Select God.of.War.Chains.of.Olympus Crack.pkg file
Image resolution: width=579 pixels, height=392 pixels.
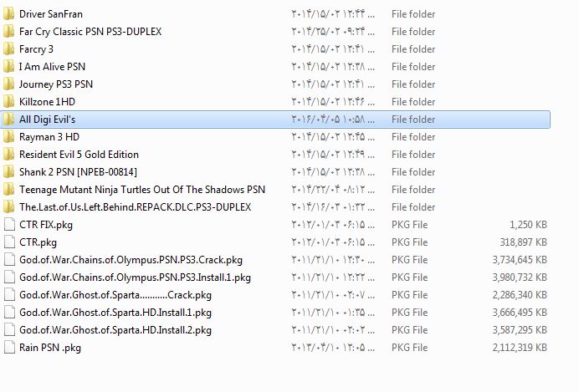[x=131, y=260]
